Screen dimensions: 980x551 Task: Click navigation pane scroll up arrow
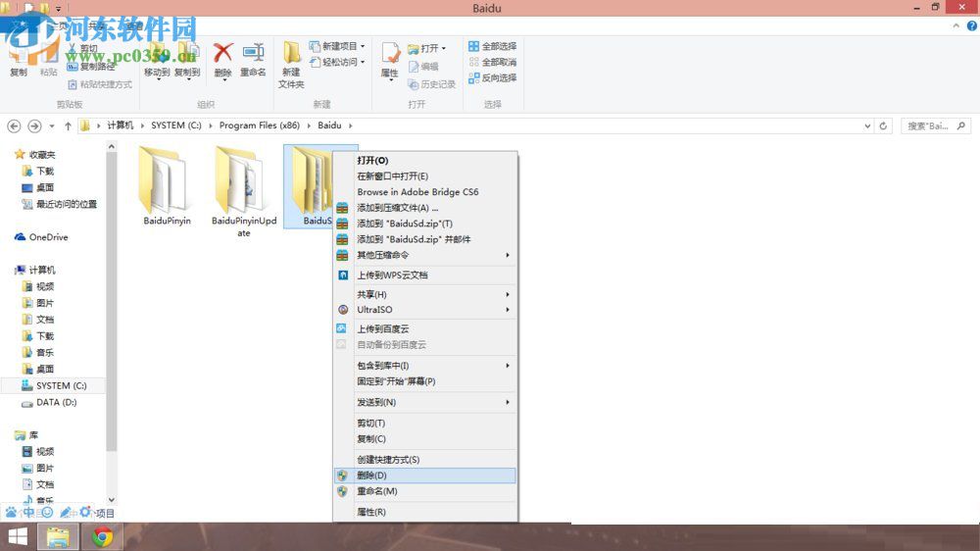coord(112,146)
